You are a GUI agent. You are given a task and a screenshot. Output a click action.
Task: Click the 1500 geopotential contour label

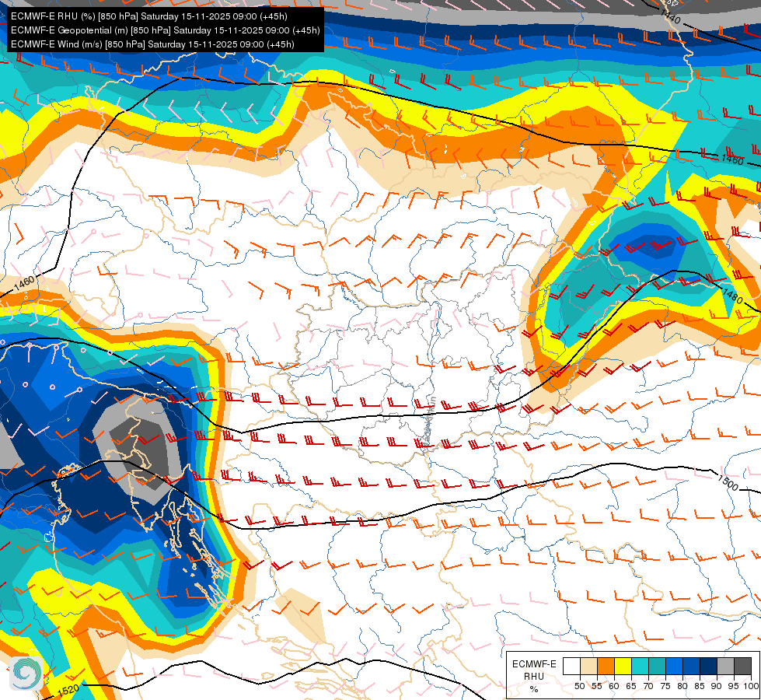point(728,483)
